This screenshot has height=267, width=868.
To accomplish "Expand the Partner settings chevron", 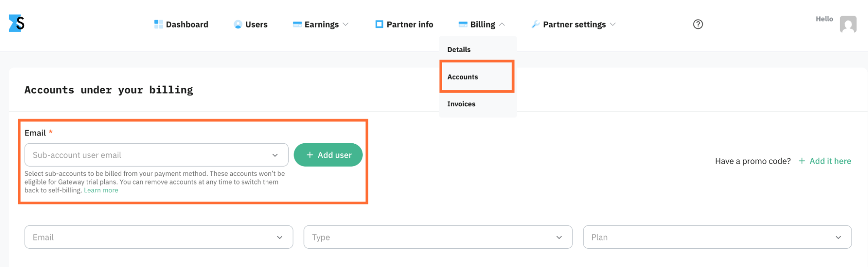I will click(x=613, y=24).
